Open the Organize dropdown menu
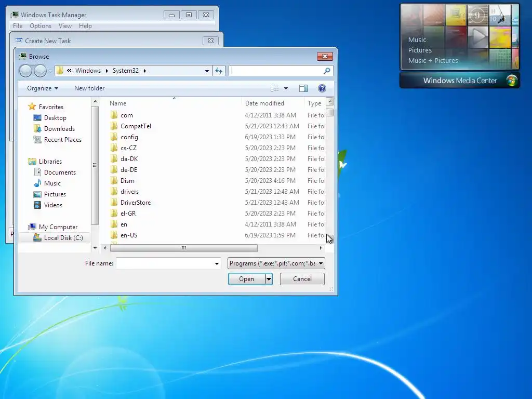Image resolution: width=532 pixels, height=399 pixels. (x=43, y=88)
